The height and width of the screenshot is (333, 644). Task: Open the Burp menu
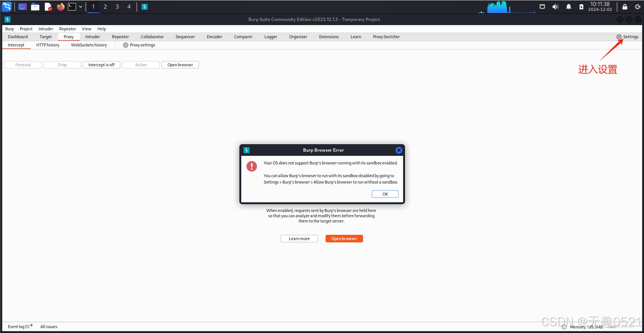(10, 29)
